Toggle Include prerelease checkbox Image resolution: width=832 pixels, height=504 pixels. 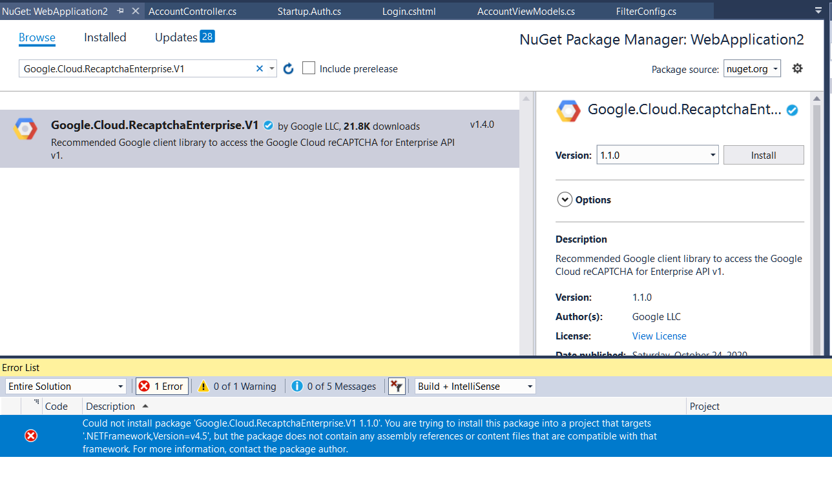309,68
